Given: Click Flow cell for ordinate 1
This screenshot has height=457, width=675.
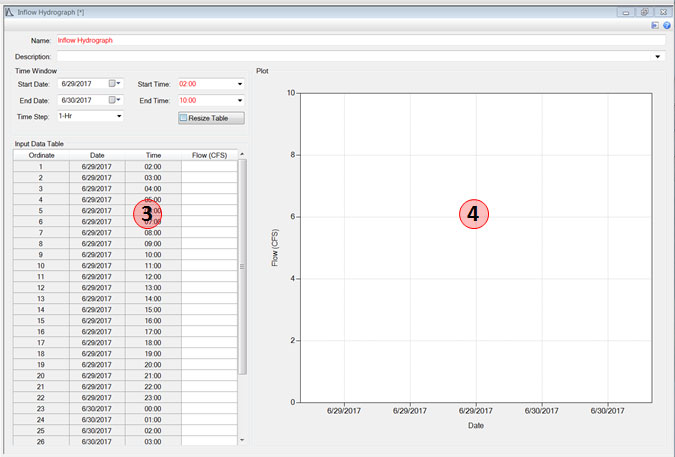Looking at the screenshot, I should [209, 167].
